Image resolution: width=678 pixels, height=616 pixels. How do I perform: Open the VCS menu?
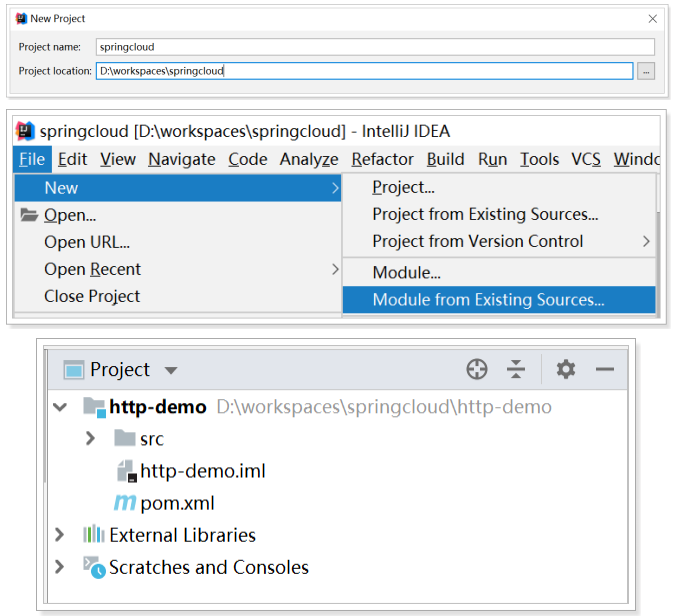click(585, 160)
